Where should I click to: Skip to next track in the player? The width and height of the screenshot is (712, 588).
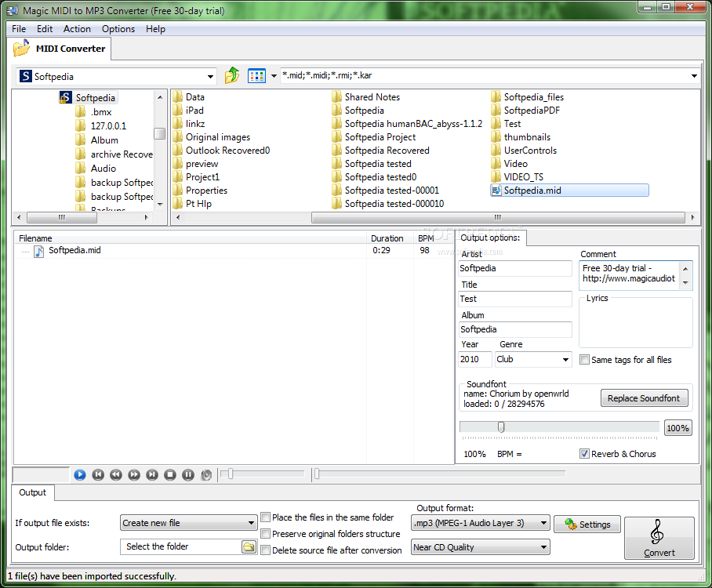152,475
